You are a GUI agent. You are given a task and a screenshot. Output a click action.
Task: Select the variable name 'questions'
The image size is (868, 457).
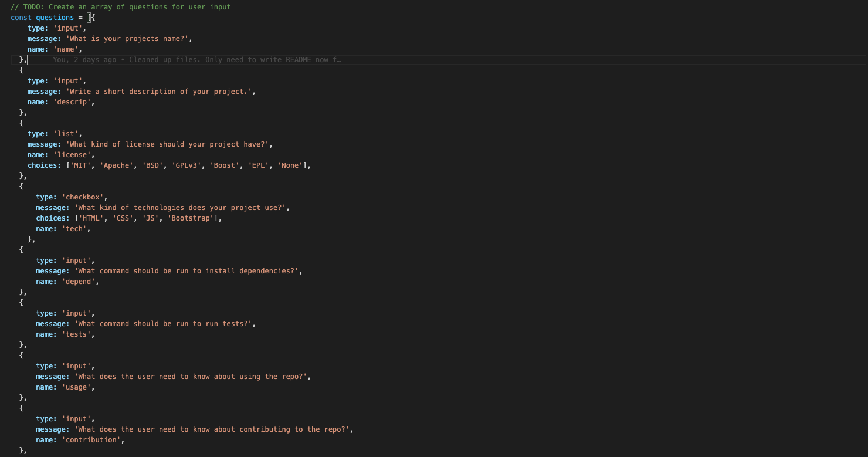[55, 17]
